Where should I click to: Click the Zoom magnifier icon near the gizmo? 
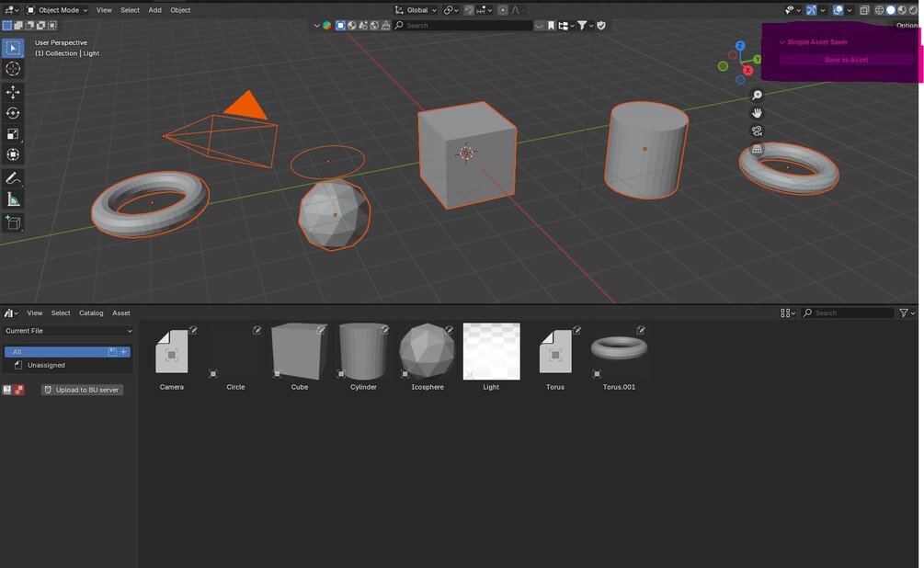point(756,95)
